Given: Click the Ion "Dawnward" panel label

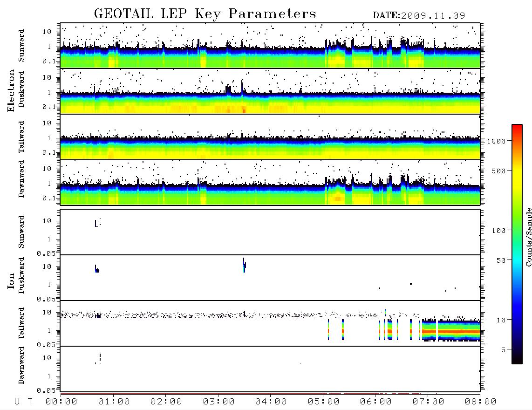Looking at the screenshot, I should pos(21,365).
